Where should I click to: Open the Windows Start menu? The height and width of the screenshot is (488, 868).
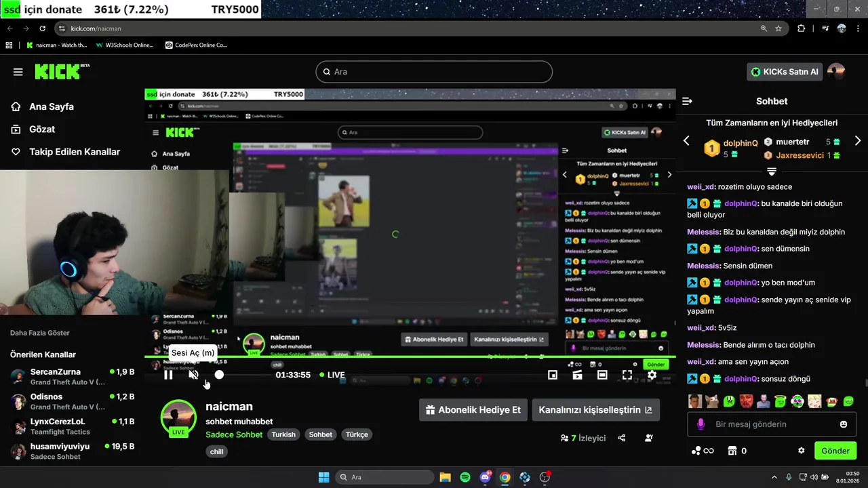click(x=323, y=477)
